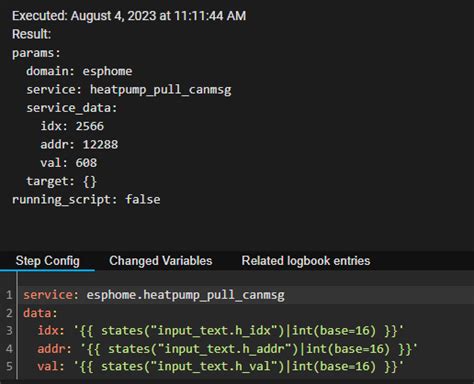This screenshot has width=474, height=384.
Task: Click line number 3 in the editor gutter
Action: coord(9,331)
